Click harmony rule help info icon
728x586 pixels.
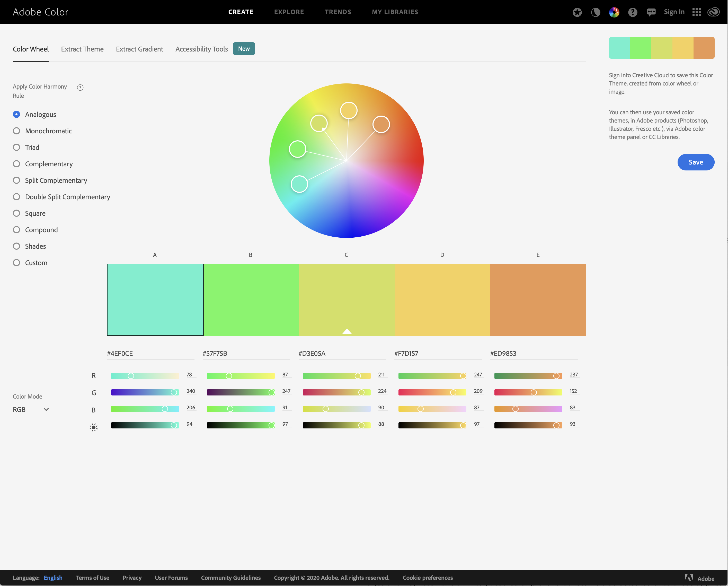coord(80,88)
